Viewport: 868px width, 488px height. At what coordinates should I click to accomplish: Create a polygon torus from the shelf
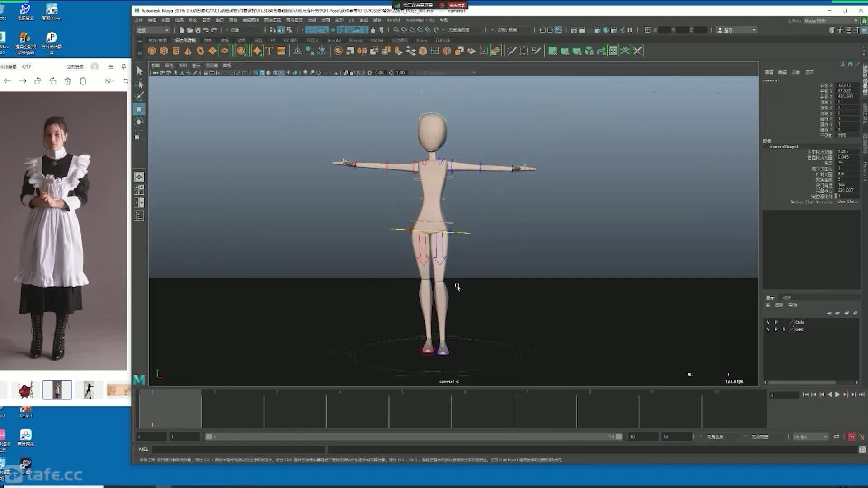coord(200,51)
